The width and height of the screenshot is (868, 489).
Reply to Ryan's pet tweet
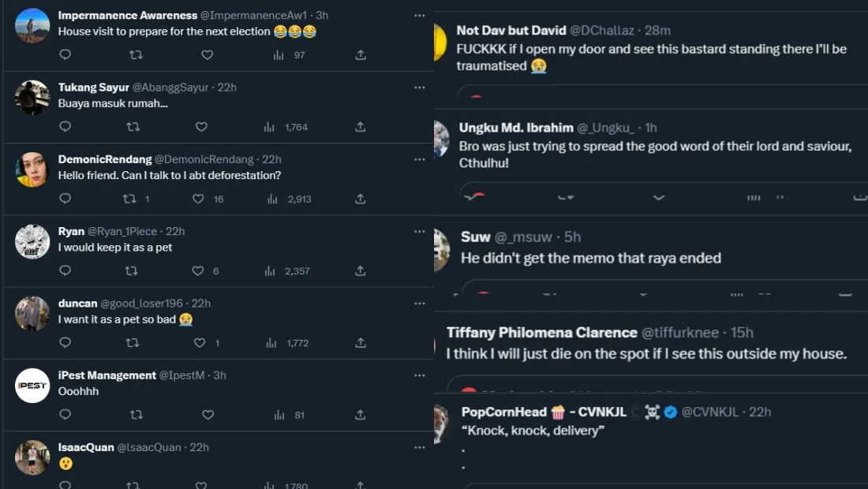click(65, 271)
